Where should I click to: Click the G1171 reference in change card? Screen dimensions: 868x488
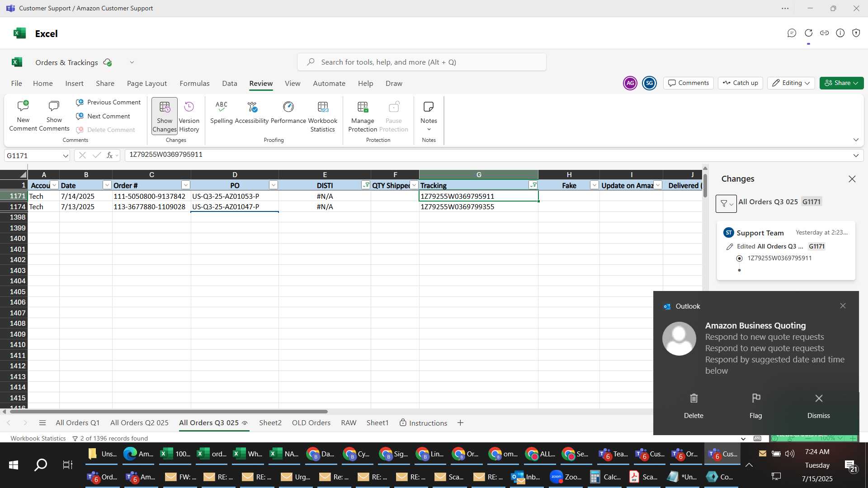pos(816,247)
